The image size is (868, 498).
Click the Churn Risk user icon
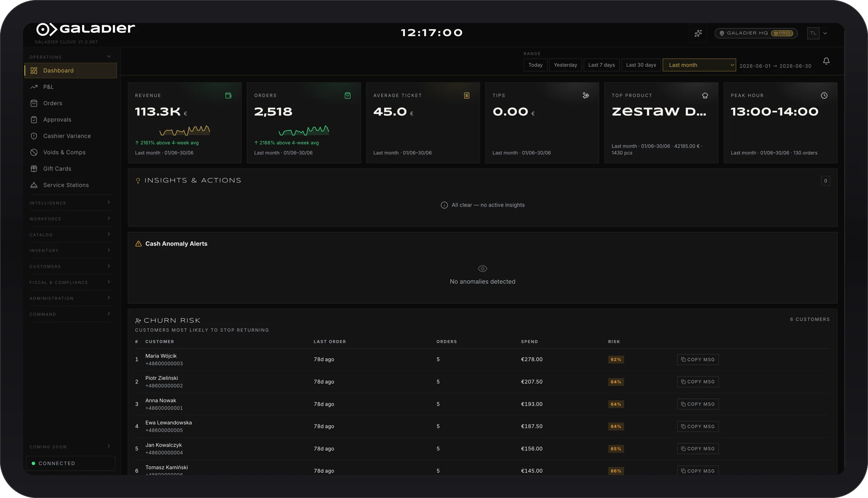tap(138, 320)
